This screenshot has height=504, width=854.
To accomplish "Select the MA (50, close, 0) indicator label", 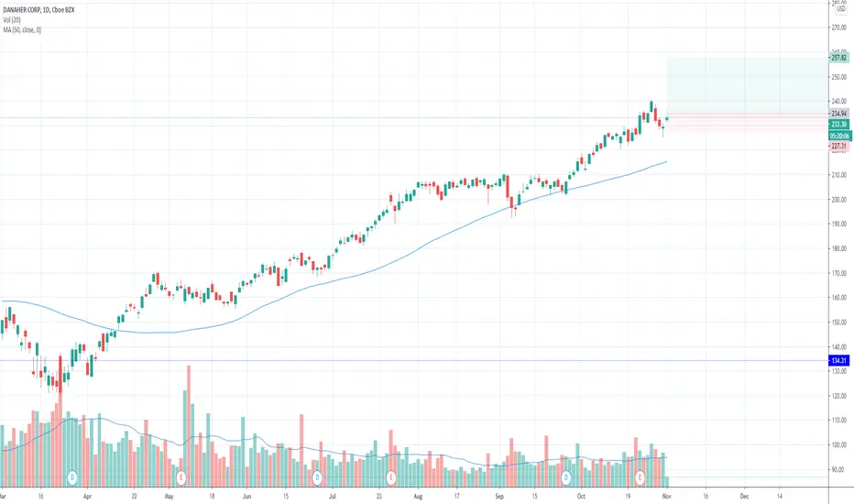I will click(x=22, y=30).
